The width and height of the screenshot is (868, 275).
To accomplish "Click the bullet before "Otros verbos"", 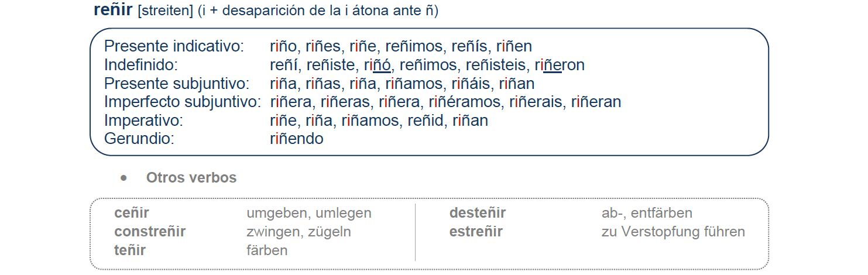I will click(x=123, y=178).
